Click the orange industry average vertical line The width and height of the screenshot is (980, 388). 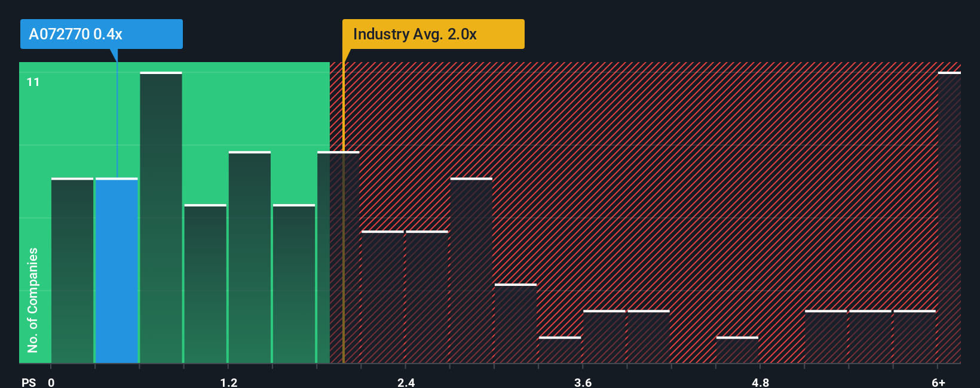[x=344, y=213]
